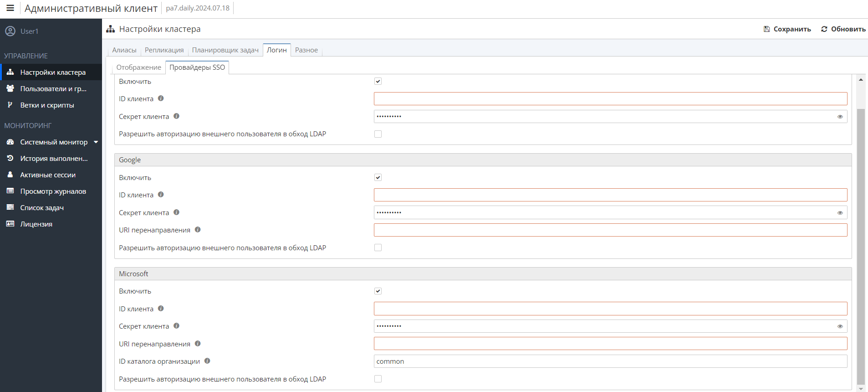Show info for ID каталога организации
The image size is (868, 392).
[x=207, y=361]
